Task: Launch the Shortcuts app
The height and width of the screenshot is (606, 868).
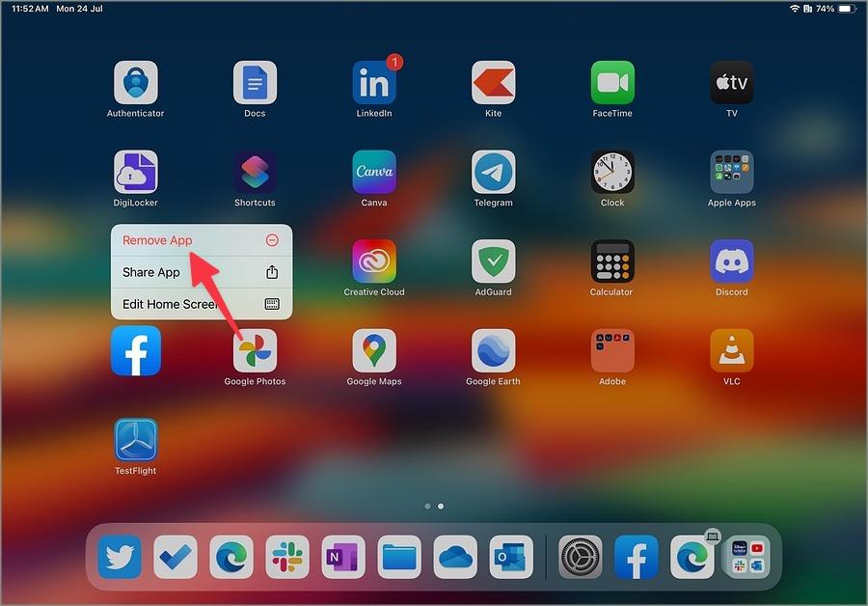Action: (x=255, y=172)
